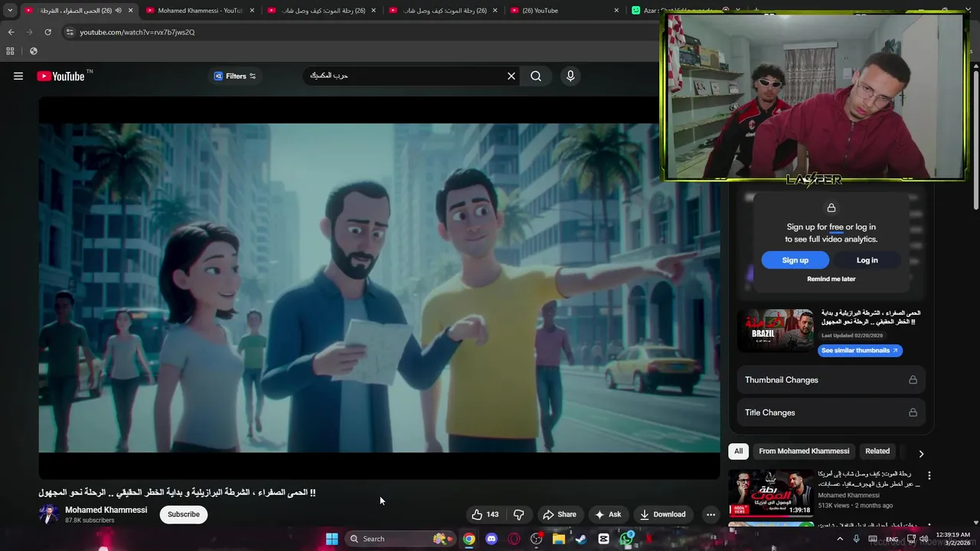980x551 pixels.
Task: Open the YouTube guide hamburger menu
Action: click(x=18, y=76)
